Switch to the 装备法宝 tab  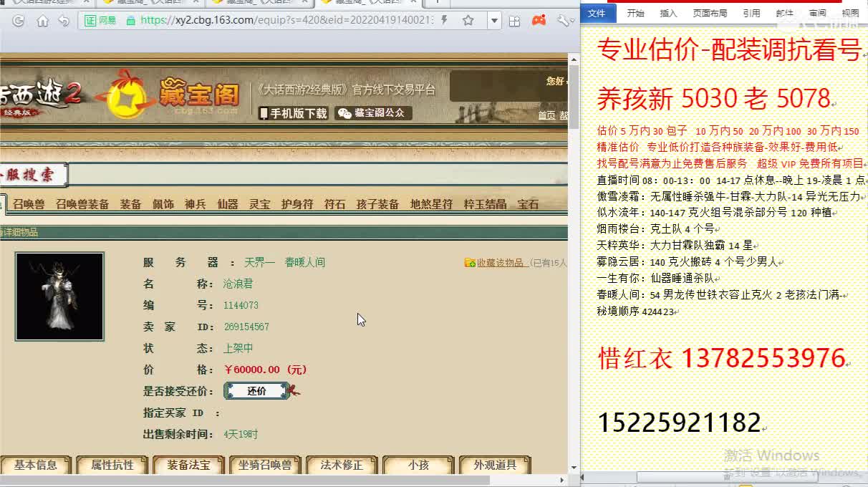click(x=189, y=465)
